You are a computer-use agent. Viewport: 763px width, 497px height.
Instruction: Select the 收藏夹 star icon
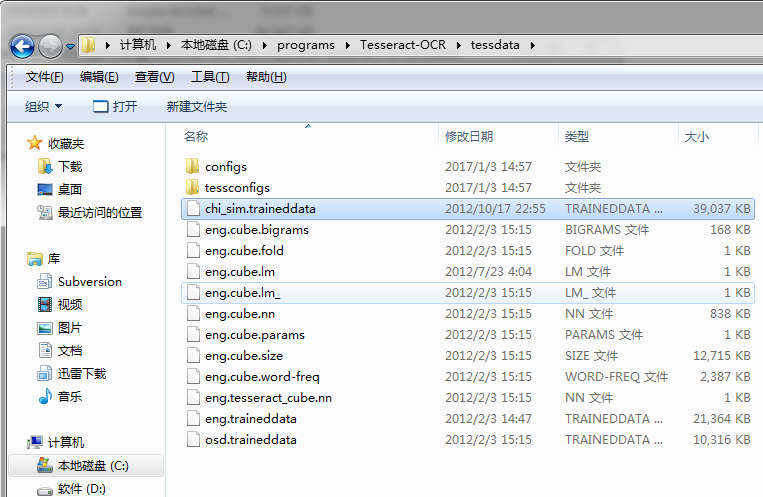point(35,143)
